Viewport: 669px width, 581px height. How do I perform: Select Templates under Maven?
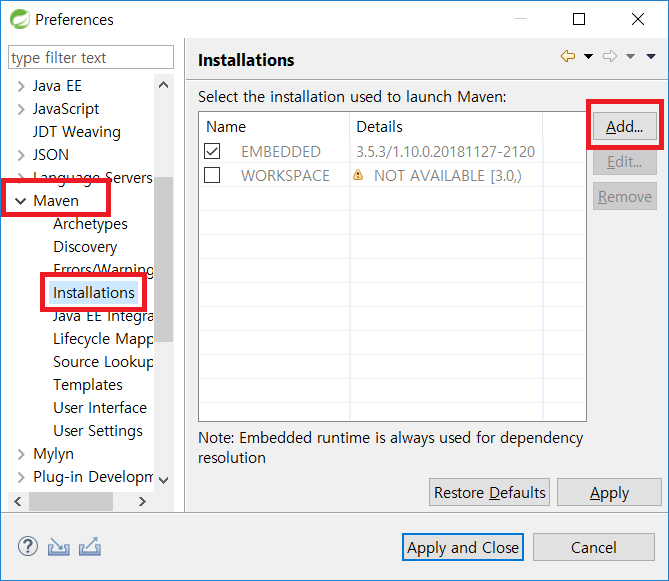87,385
